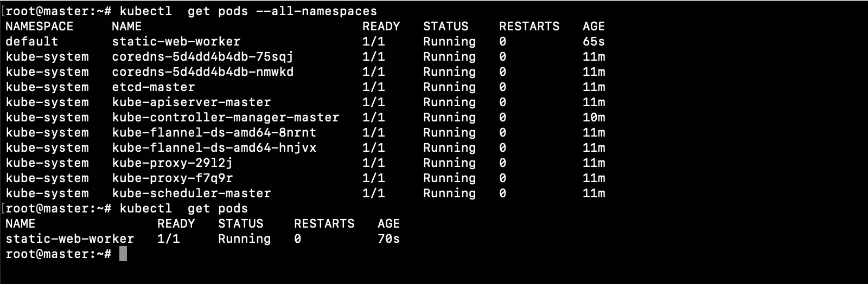Click the STATUS header in second table
This screenshot has width=868, height=284.
pos(240,224)
